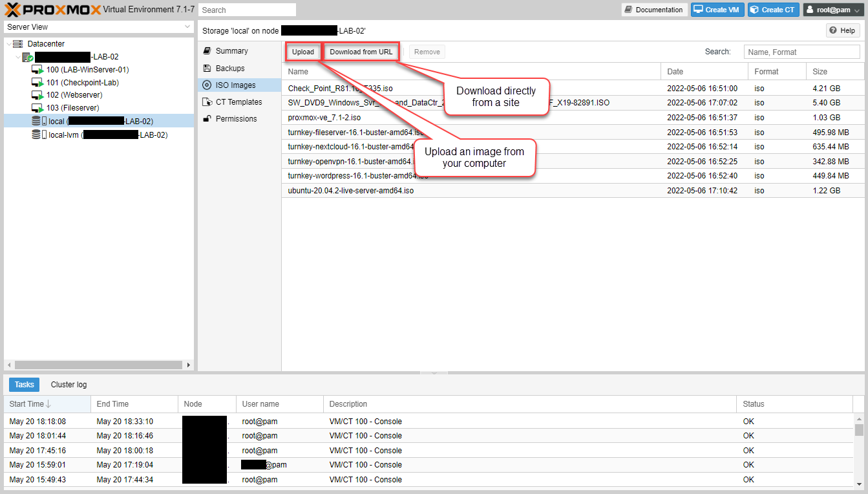This screenshot has height=494, width=868.
Task: Open the Documentation button
Action: pos(654,10)
